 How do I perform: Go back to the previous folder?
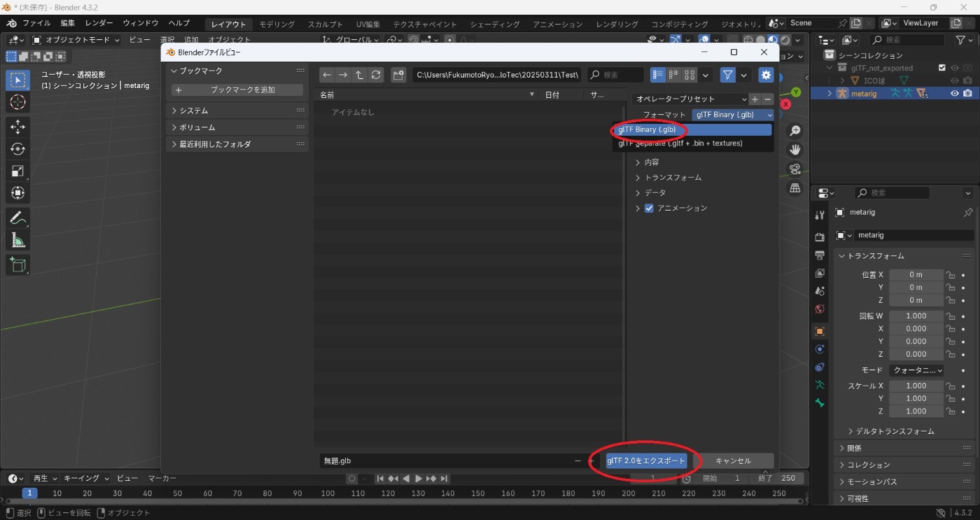pyautogui.click(x=327, y=75)
